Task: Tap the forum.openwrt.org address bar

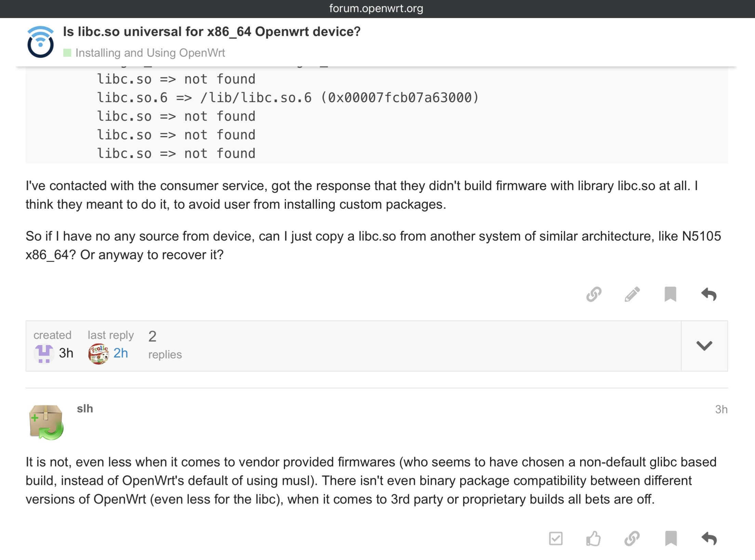Action: (376, 9)
